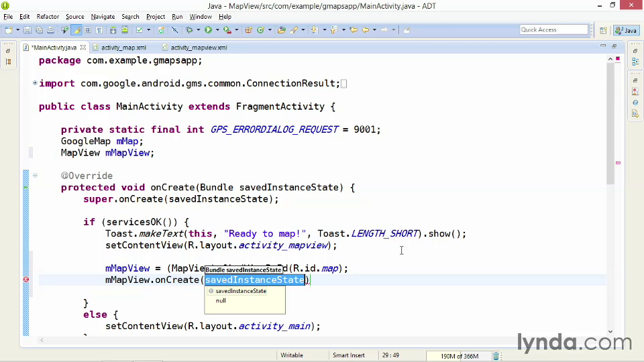
Task: Click the Run External Tools icon
Action: click(227, 30)
